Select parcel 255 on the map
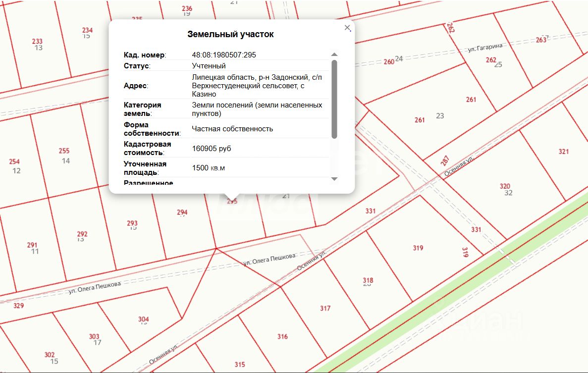Image resolution: width=588 pixels, height=373 pixels. click(64, 151)
